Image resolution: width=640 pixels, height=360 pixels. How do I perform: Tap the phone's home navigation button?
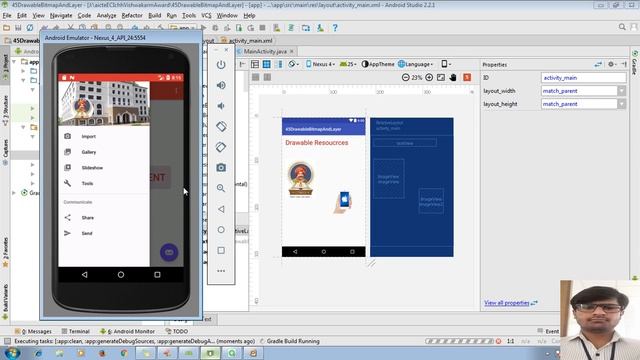point(121,275)
